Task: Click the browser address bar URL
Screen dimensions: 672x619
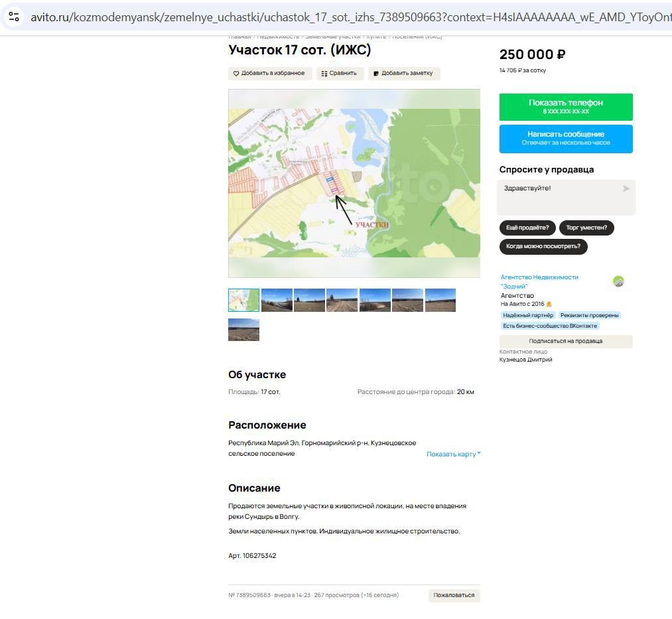Action: pyautogui.click(x=350, y=17)
